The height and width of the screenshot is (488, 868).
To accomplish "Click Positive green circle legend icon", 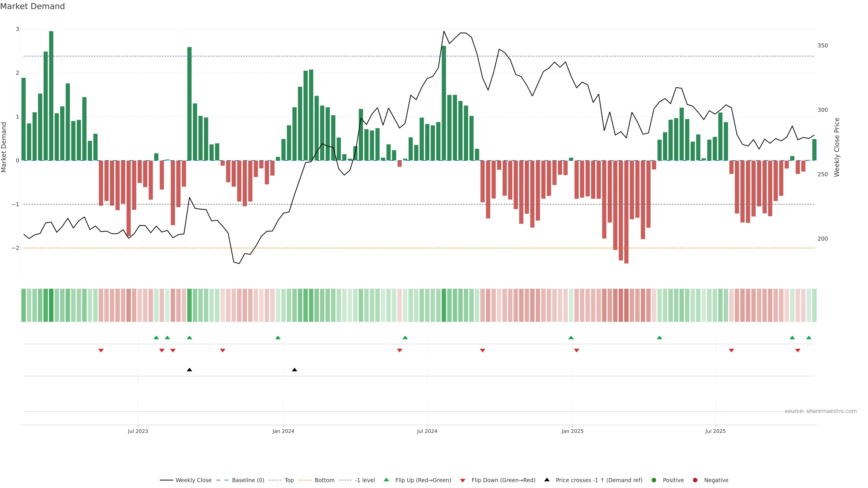I will click(x=654, y=480).
